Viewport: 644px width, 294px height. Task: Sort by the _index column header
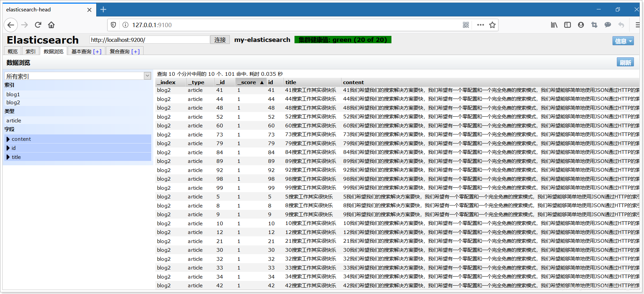pos(170,82)
